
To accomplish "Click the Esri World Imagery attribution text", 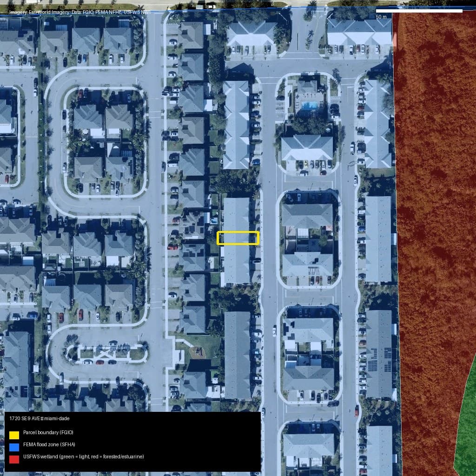I will (x=80, y=12).
